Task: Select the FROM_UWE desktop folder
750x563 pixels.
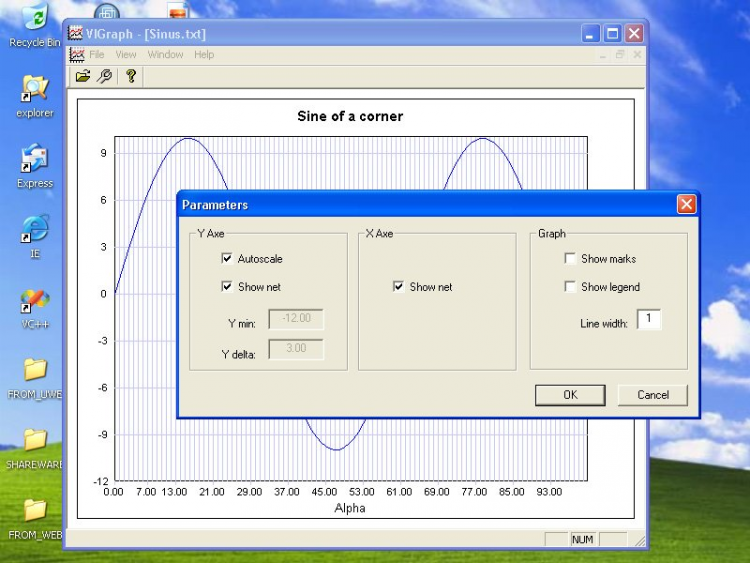Action: pyautogui.click(x=35, y=379)
